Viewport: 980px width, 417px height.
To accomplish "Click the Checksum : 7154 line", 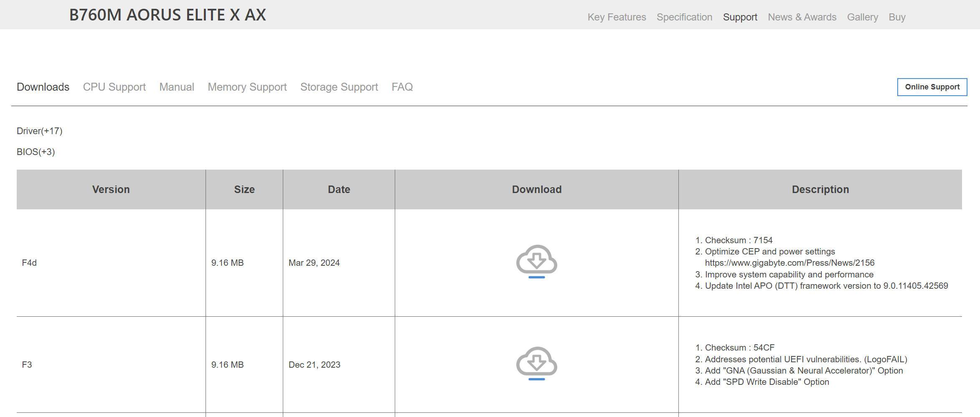I will [x=739, y=240].
